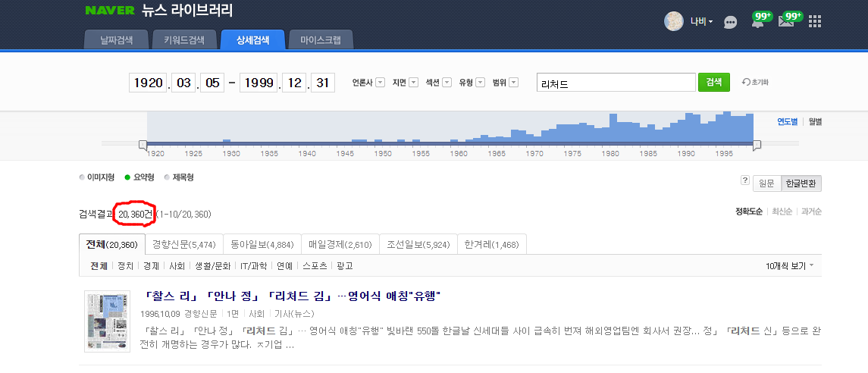Click the green 검색 button
The width and height of the screenshot is (868, 373).
(714, 82)
